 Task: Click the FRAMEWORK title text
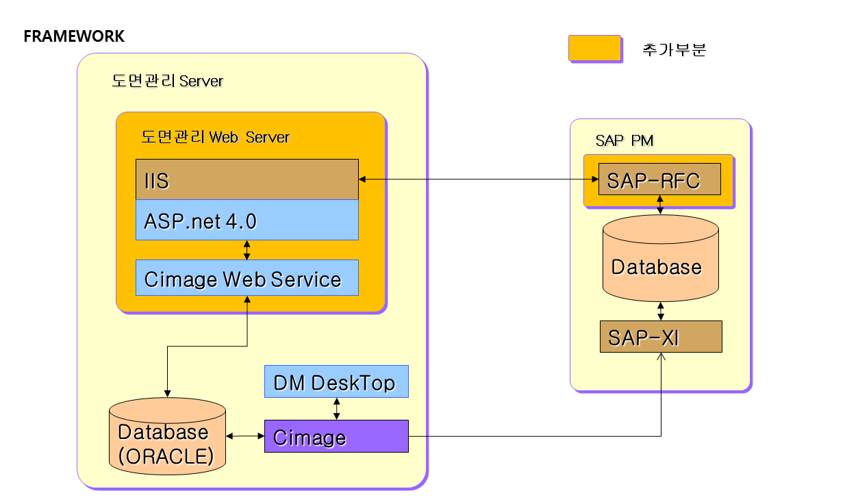74,36
